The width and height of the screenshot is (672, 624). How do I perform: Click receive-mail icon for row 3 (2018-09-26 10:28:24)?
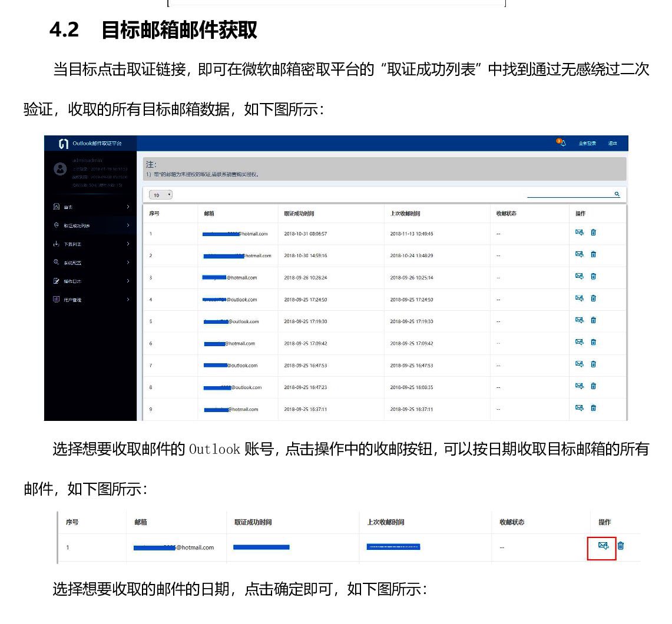tap(579, 276)
